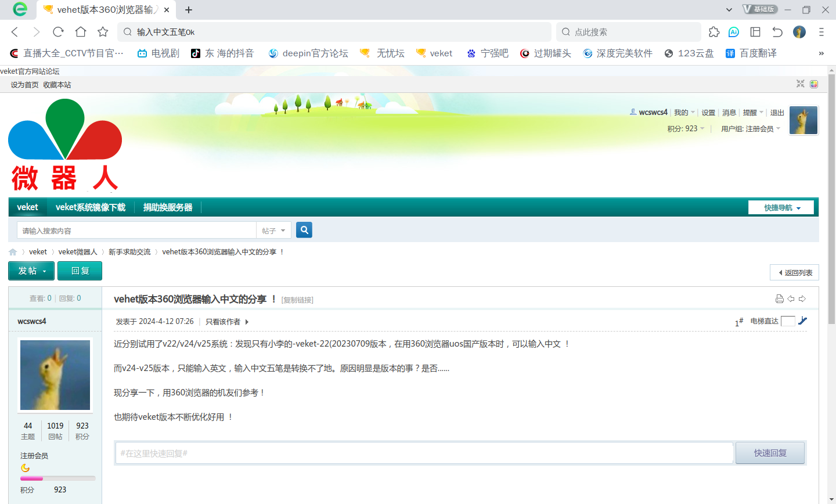Click the 请输入搜索内容 search field

pos(136,231)
